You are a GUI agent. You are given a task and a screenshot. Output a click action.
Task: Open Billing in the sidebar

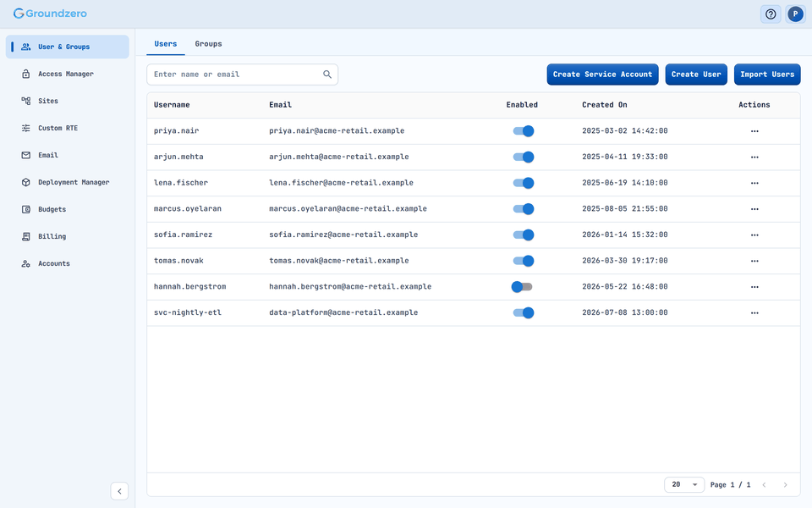[68, 236]
